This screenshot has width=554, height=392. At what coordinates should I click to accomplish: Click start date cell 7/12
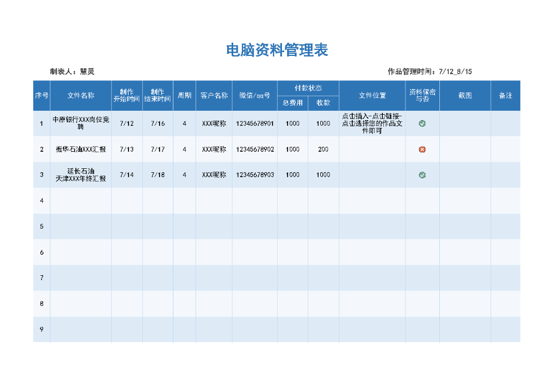[x=127, y=123]
